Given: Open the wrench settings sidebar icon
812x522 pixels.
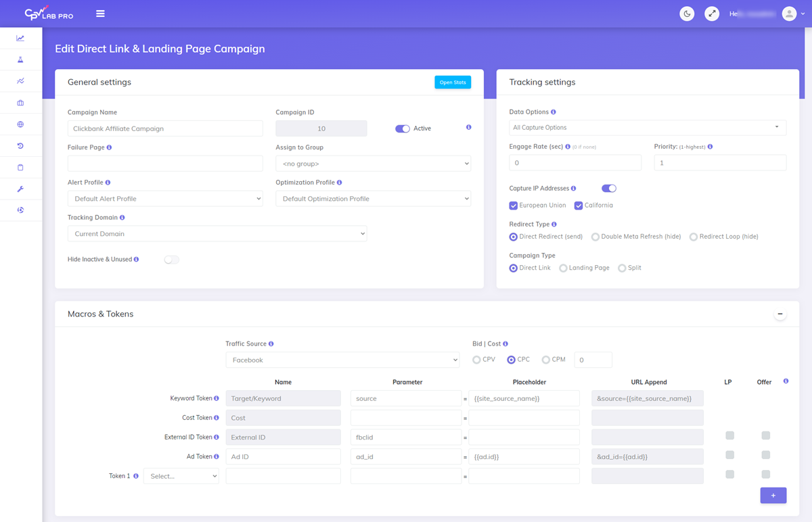Looking at the screenshot, I should tap(20, 189).
